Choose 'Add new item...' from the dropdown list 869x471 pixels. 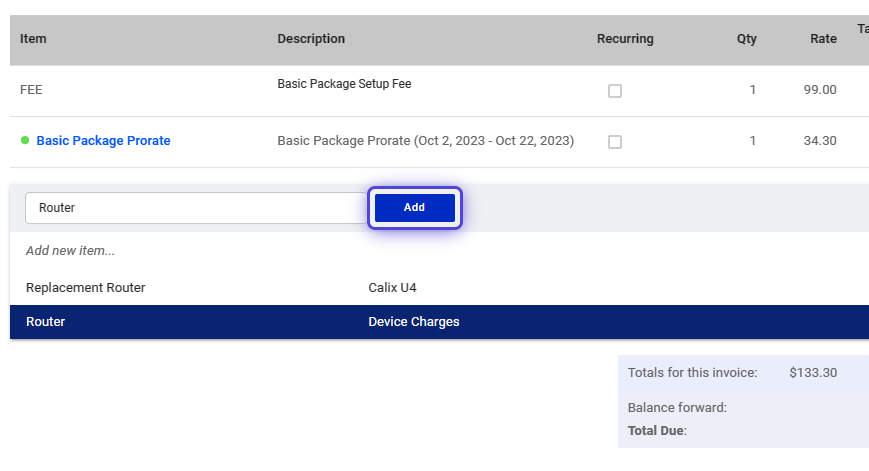click(x=70, y=250)
